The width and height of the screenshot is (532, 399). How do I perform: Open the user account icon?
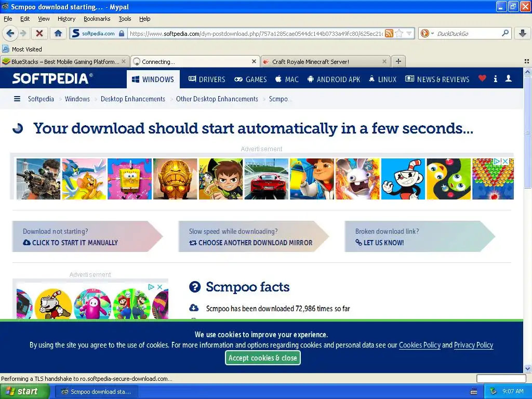pyautogui.click(x=508, y=78)
